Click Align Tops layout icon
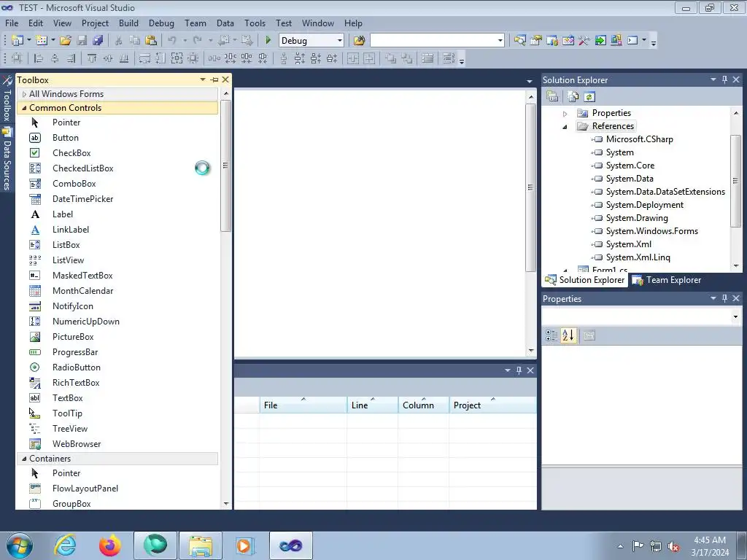This screenshot has width=747, height=560. (x=92, y=58)
